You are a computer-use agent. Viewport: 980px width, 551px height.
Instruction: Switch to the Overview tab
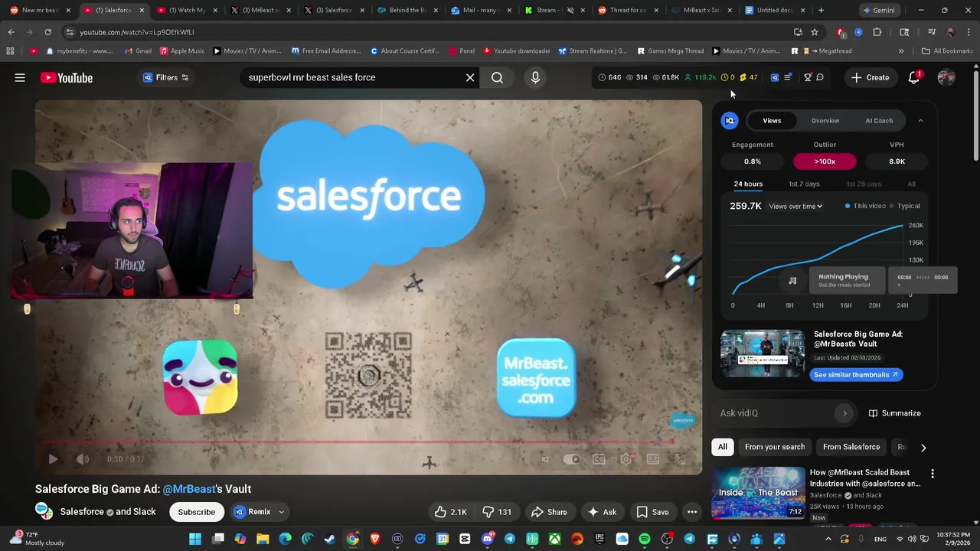(x=825, y=120)
